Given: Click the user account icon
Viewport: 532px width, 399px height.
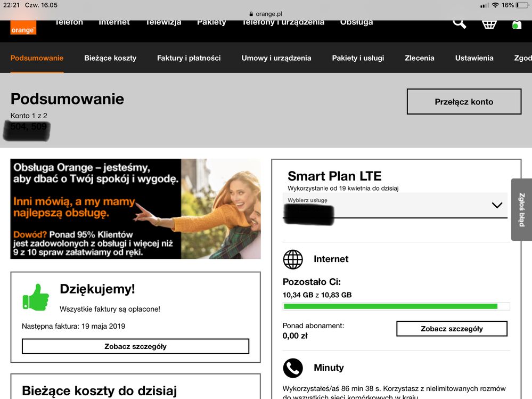Looking at the screenshot, I should point(516,25).
